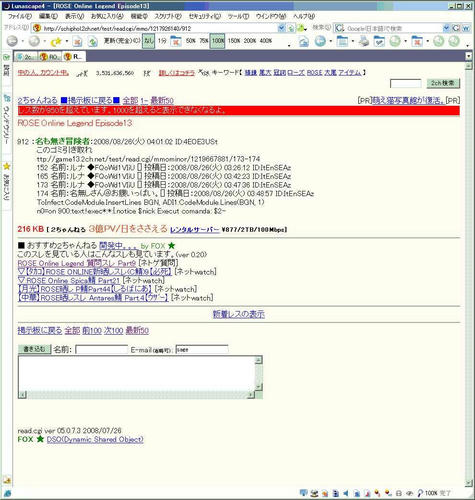
Task: Open the address bar history dropdown
Action: (x=281, y=28)
